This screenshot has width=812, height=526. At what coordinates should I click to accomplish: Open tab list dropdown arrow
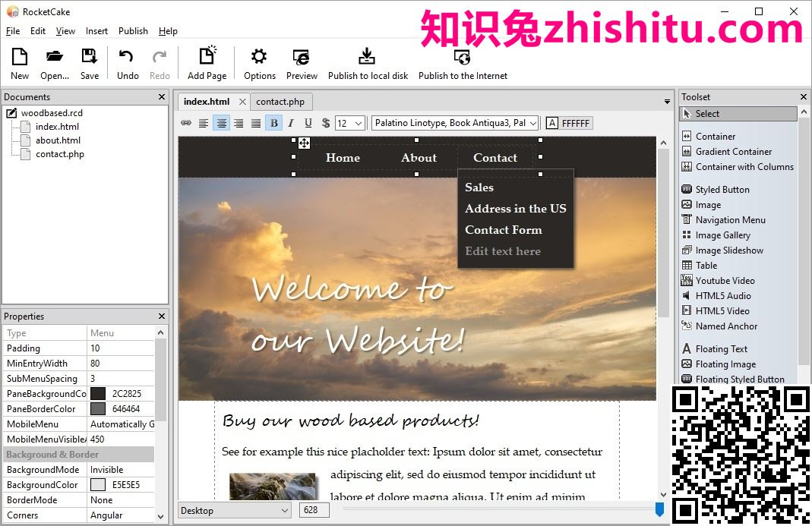click(x=667, y=102)
